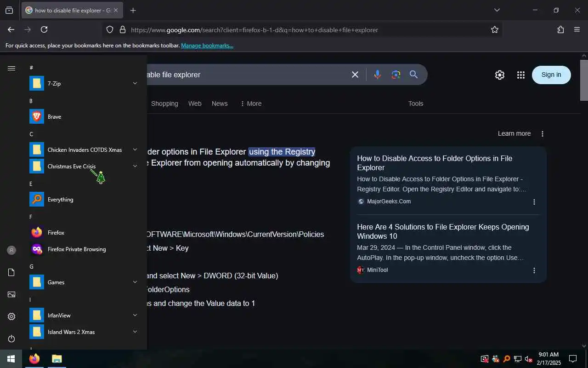Open Firefox Private Browsing entry
The width and height of the screenshot is (588, 368).
pos(85,249)
